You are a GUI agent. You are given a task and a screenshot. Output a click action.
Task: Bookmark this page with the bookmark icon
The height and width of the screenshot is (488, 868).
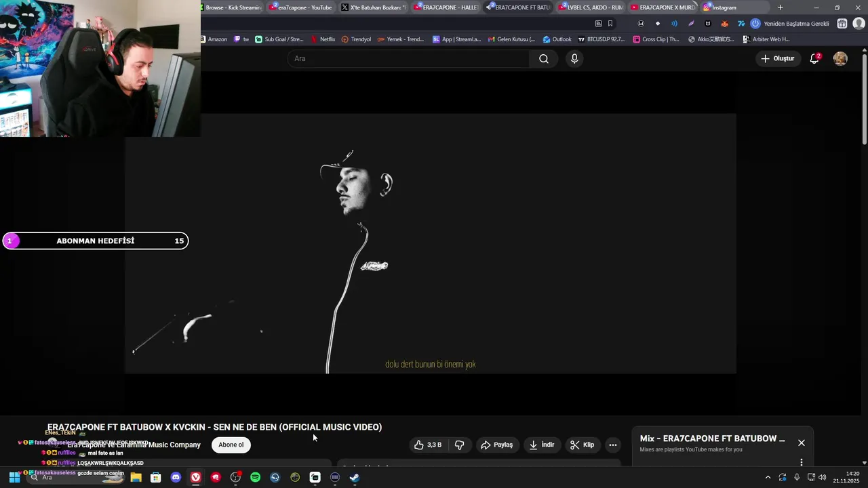tap(610, 24)
